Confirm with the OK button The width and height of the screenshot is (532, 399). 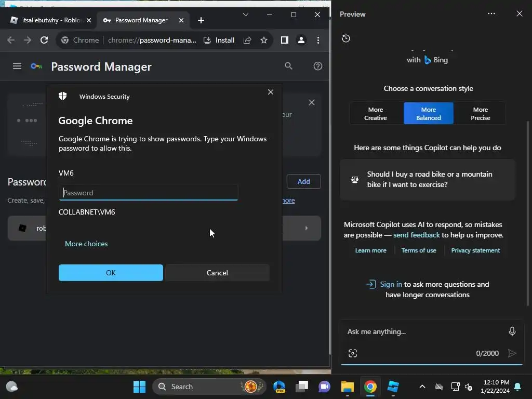[x=111, y=273]
